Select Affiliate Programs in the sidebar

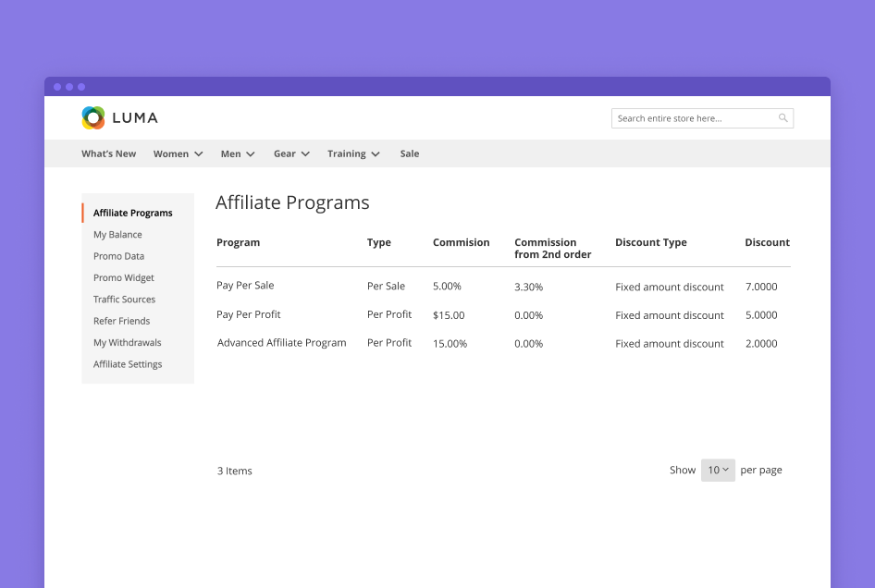(x=132, y=213)
